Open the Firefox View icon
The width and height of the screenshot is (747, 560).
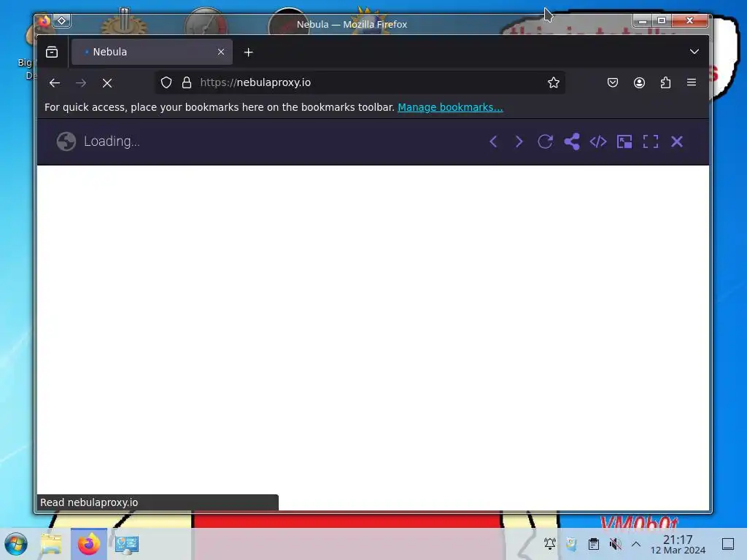click(52, 52)
